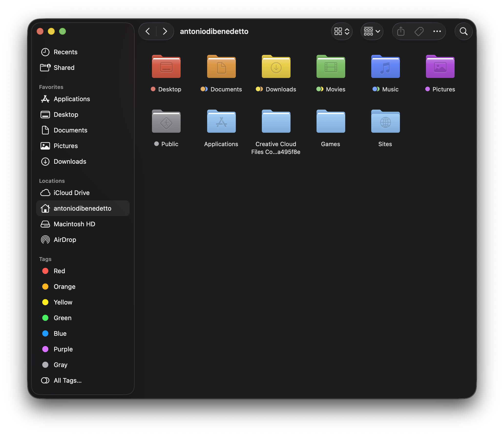Open AirDrop in the sidebar

pos(65,239)
